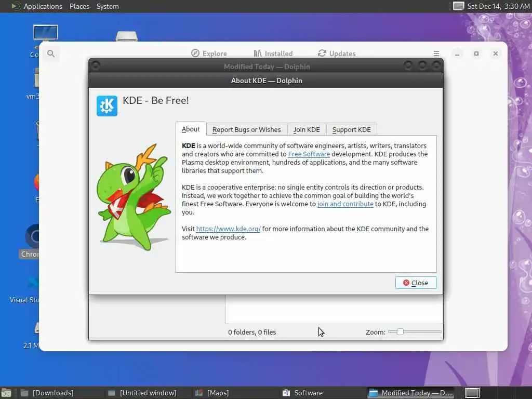Click '0 folders, 0 files' status text

pos(252,332)
